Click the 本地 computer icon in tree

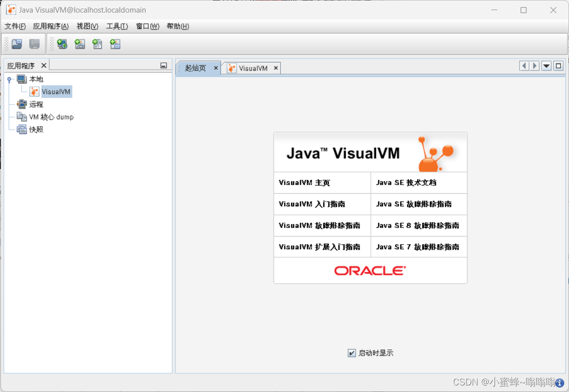[x=22, y=79]
